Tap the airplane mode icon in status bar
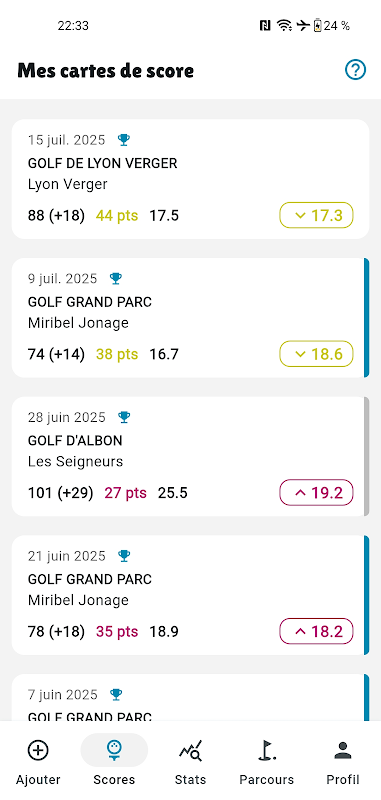This screenshot has height=800, width=381. (303, 26)
